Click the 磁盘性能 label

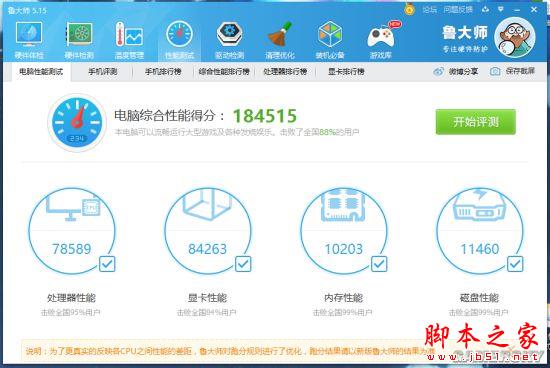coord(479,298)
